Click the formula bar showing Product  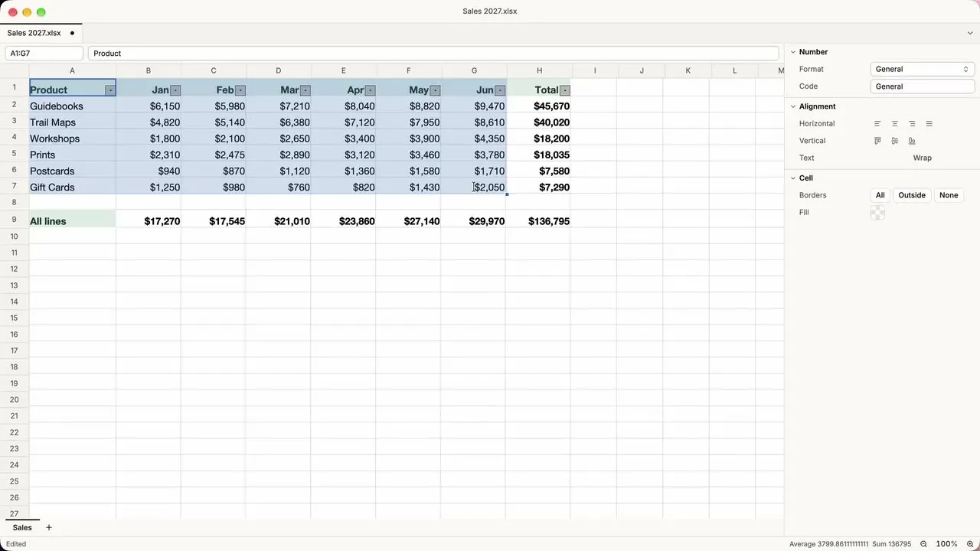point(433,54)
